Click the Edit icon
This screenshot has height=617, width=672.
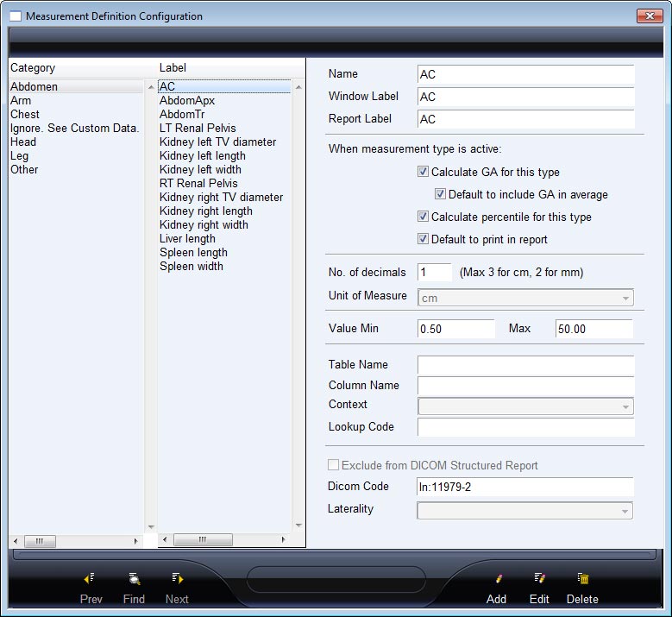point(539,579)
